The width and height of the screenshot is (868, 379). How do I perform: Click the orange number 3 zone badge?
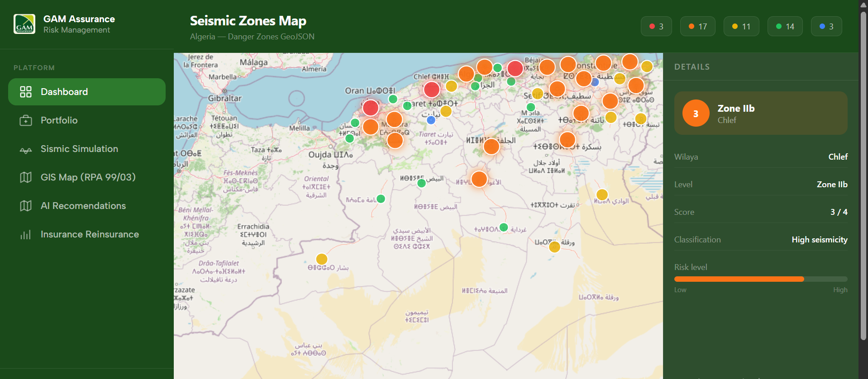coord(696,113)
